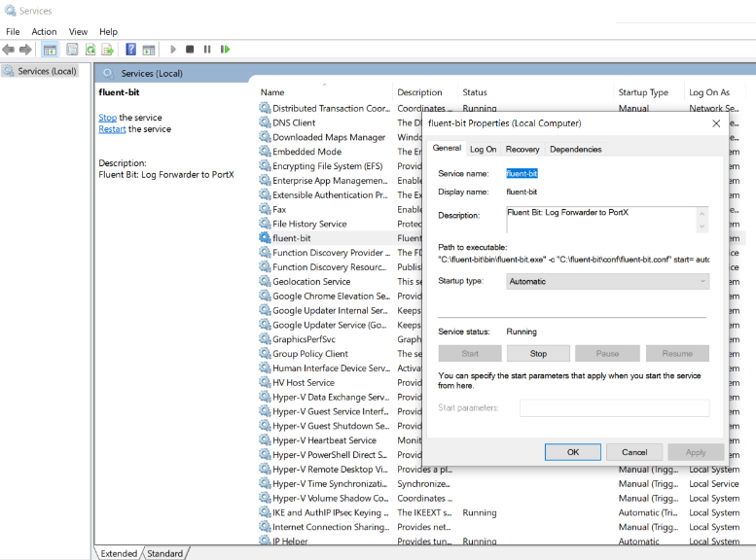Click the Export List toolbar icon
The height and width of the screenshot is (560, 756).
(x=108, y=50)
